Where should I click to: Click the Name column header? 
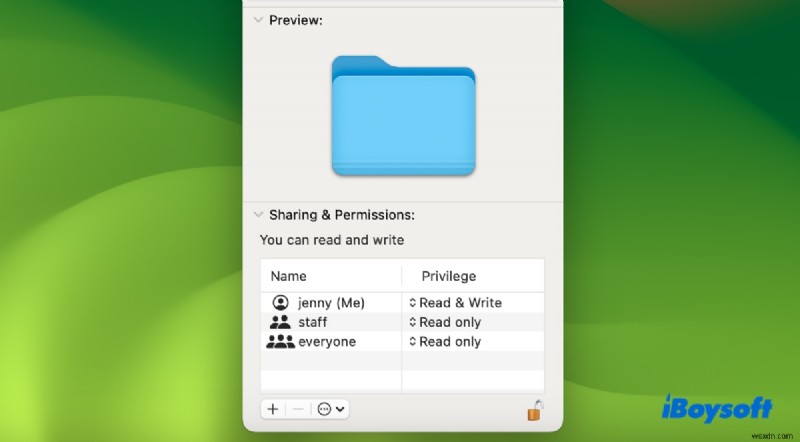[288, 276]
